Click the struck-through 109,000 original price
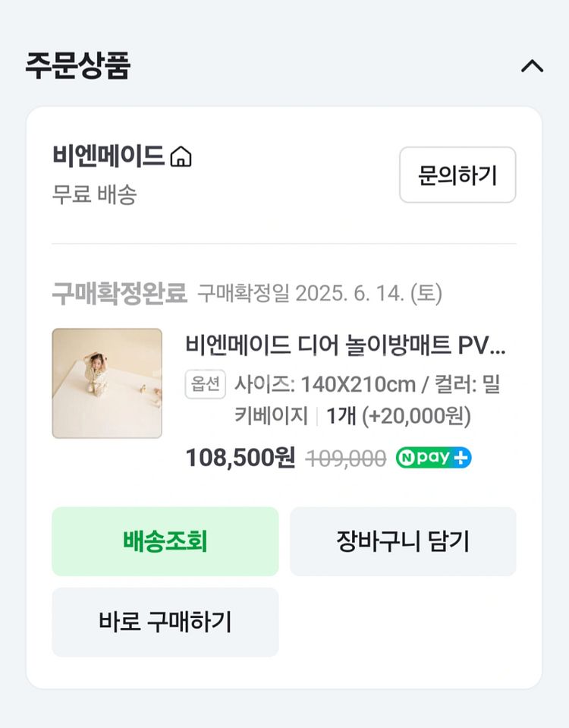This screenshot has width=569, height=728. point(345,459)
